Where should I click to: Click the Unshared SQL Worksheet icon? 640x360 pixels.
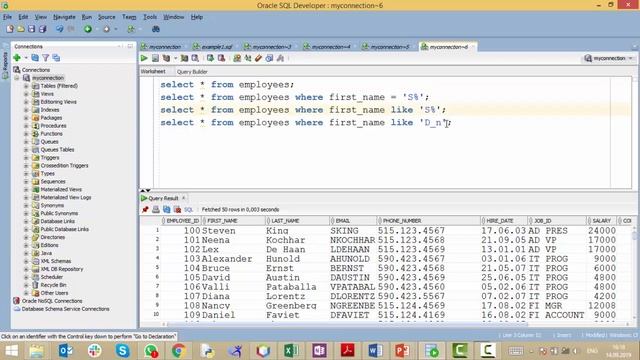[x=237, y=58]
